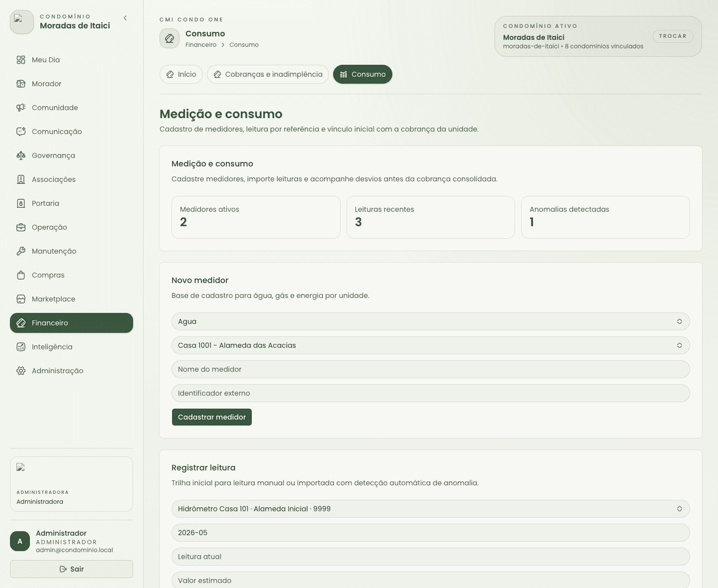The image size is (718, 588).
Task: Open the Agua meter type dropdown
Action: 430,321
